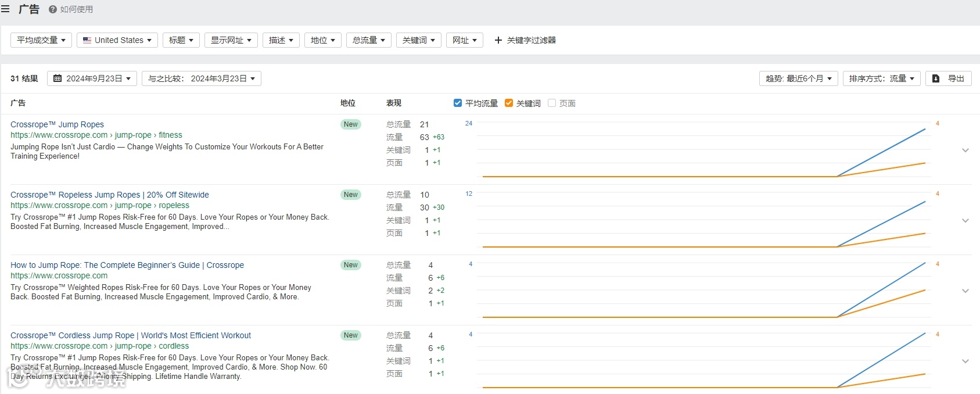Open the hamburger menu icon
The image size is (980, 394).
pyautogui.click(x=5, y=9)
